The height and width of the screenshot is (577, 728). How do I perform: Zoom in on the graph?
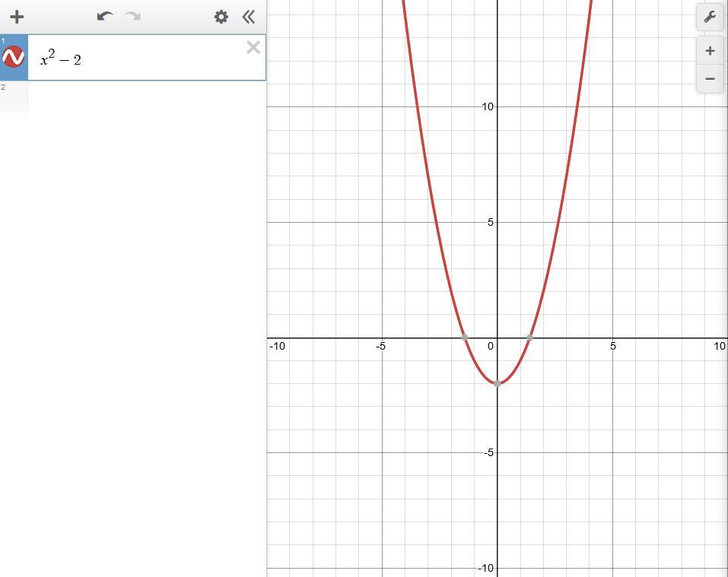tap(710, 51)
